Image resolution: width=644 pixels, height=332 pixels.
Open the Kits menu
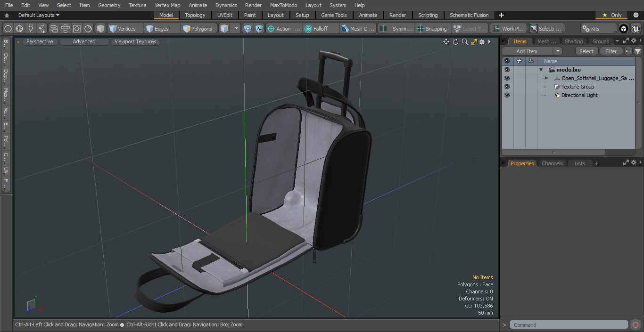pos(598,29)
